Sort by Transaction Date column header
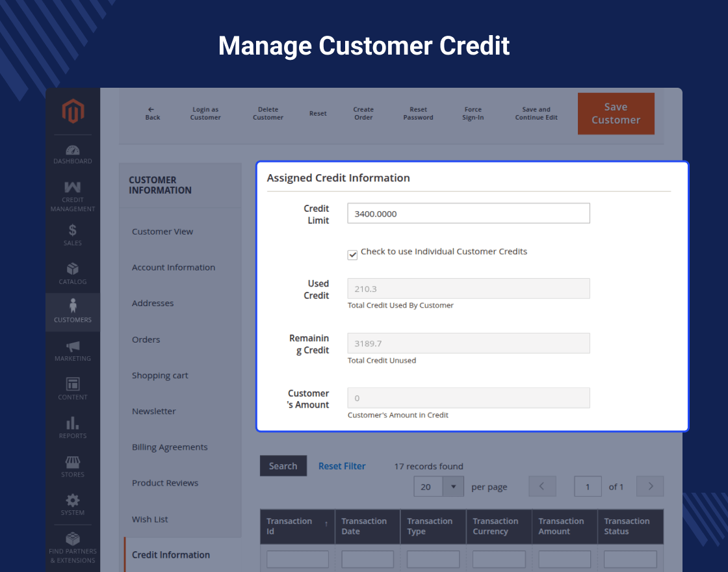The image size is (728, 572). [368, 526]
